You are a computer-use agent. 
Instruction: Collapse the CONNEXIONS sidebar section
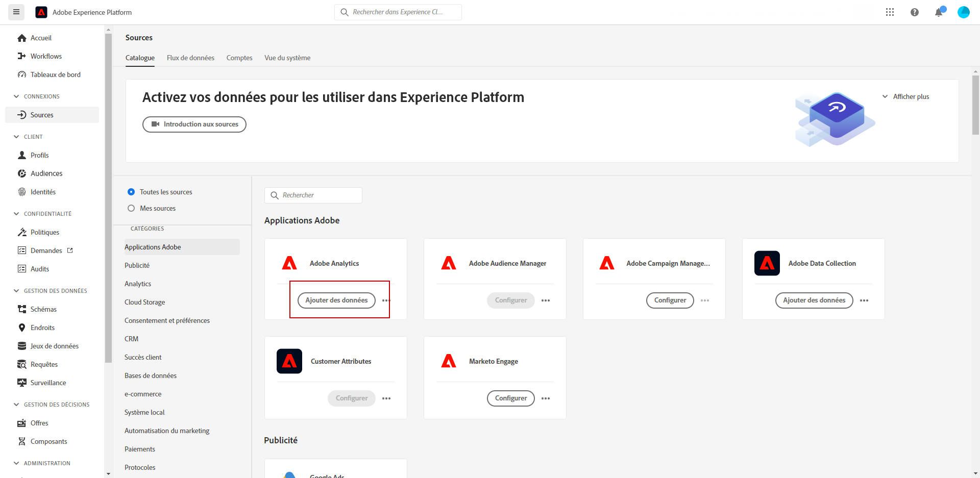coord(16,96)
